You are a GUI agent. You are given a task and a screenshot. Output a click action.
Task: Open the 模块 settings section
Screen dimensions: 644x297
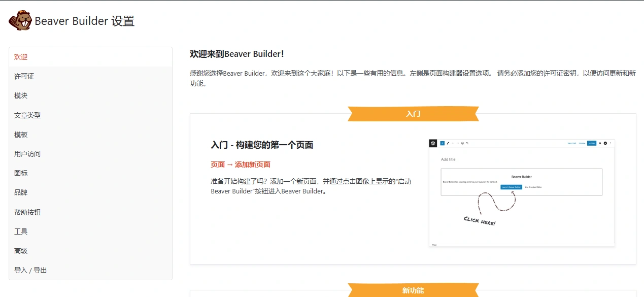point(20,95)
